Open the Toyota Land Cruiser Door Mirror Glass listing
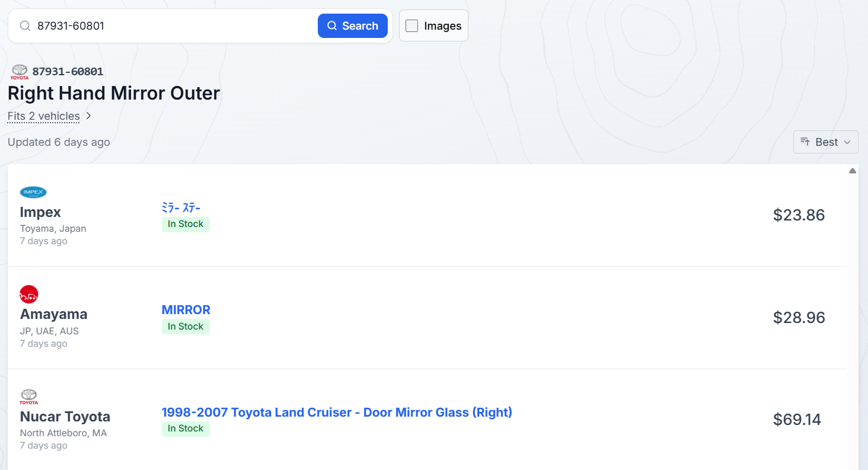 pos(337,412)
